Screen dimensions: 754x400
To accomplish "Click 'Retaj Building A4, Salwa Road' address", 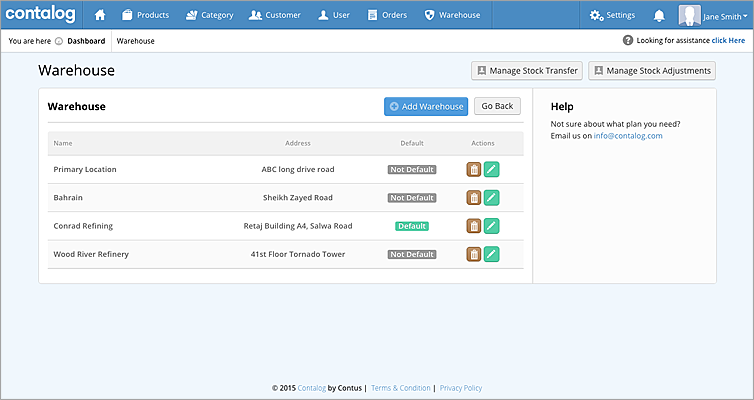I will (298, 226).
